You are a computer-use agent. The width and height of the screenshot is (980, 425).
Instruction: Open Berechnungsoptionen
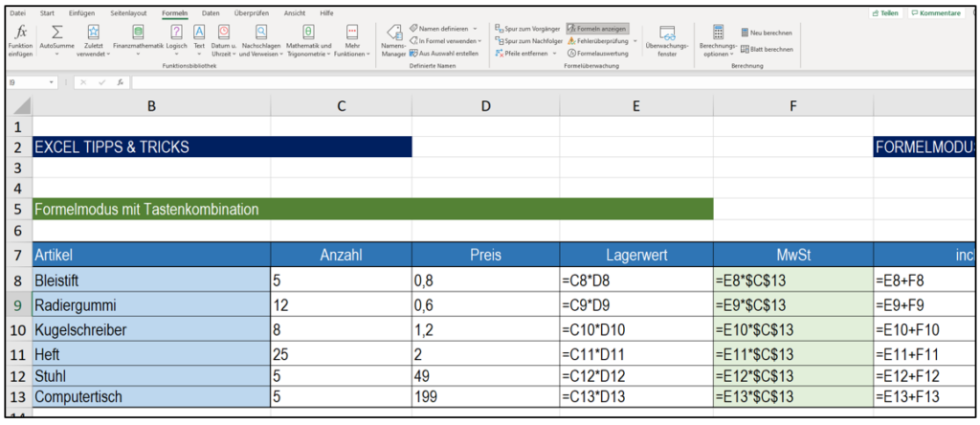click(718, 41)
